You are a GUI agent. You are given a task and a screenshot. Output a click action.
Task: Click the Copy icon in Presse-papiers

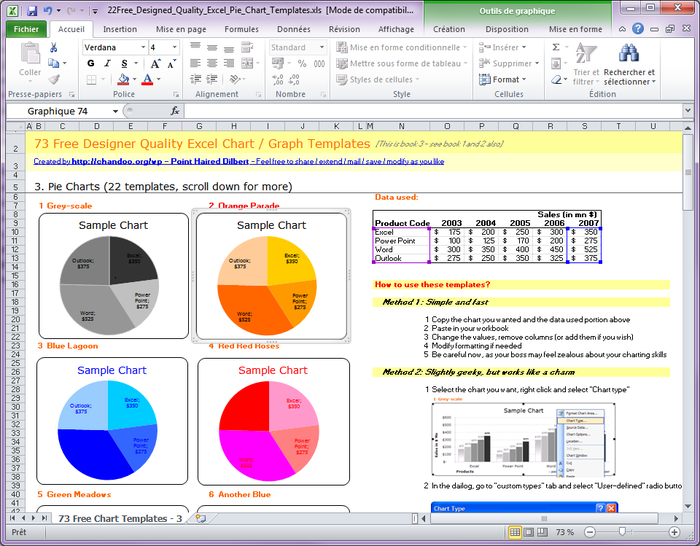point(54,63)
